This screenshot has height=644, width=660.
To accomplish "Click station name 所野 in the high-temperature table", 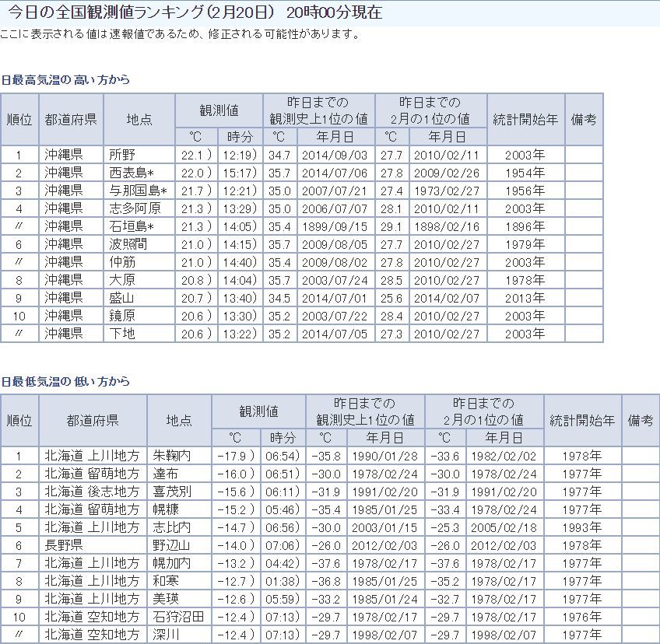I will point(123,155).
